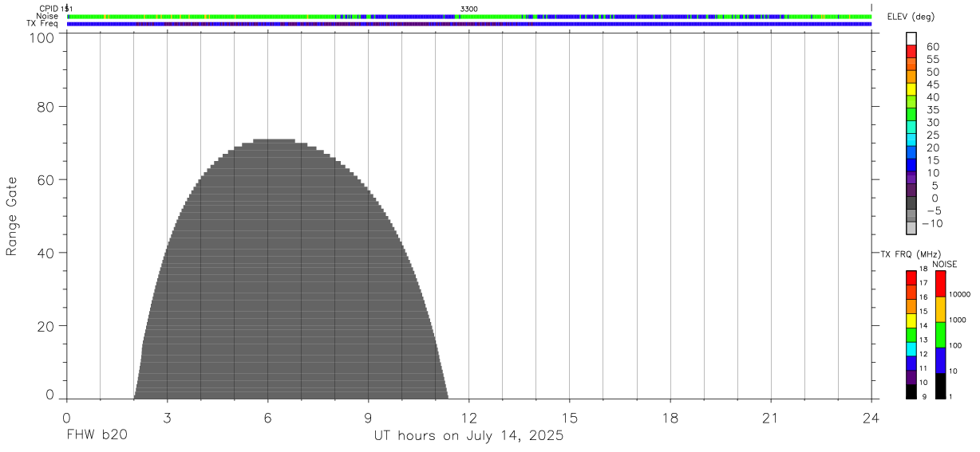Select the black NOISE swatch between 10 and 1

tap(940, 386)
